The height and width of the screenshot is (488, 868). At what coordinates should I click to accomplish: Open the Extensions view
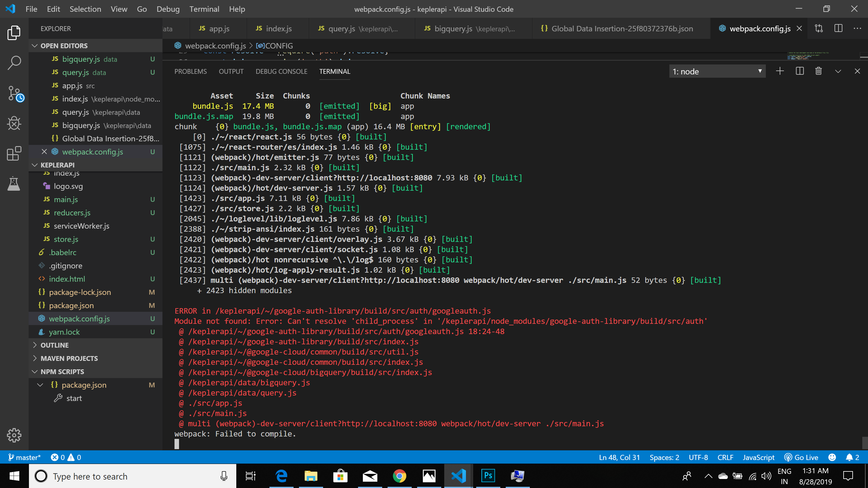point(14,154)
